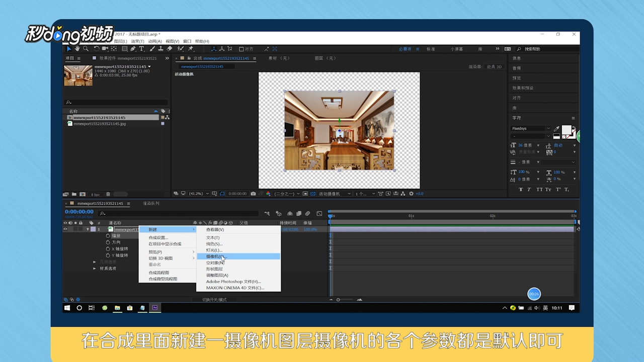The height and width of the screenshot is (362, 644).
Task: Select the Selection arrow tool
Action: coord(69,49)
